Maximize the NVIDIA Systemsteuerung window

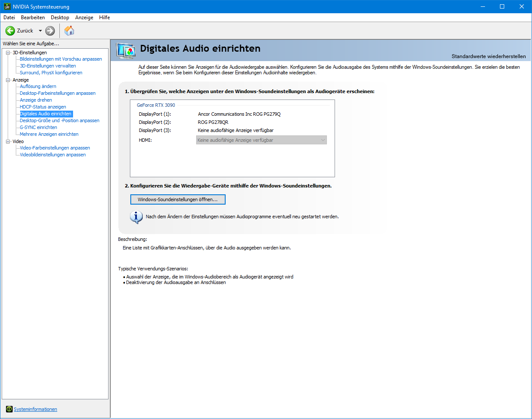point(502,7)
